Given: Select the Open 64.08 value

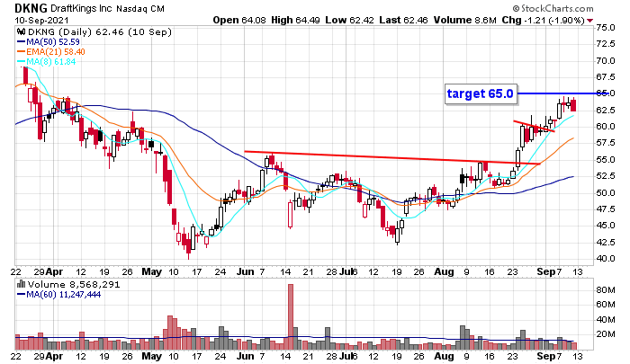Looking at the screenshot, I should pos(239,20).
